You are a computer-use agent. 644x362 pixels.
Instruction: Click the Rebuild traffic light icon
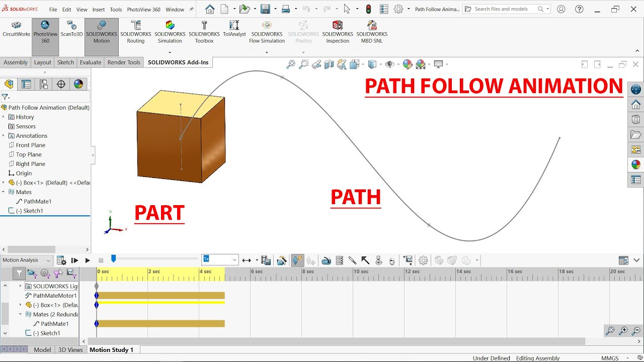click(x=368, y=9)
